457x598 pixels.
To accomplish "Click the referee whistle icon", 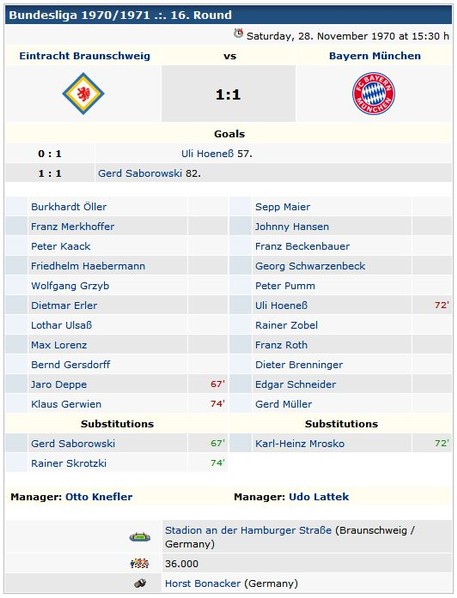I will (x=140, y=583).
